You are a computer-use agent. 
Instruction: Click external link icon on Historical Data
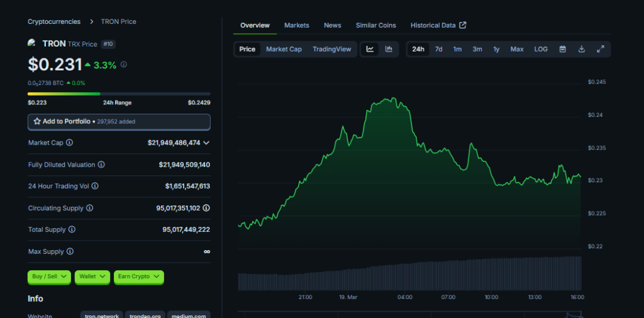click(x=462, y=25)
